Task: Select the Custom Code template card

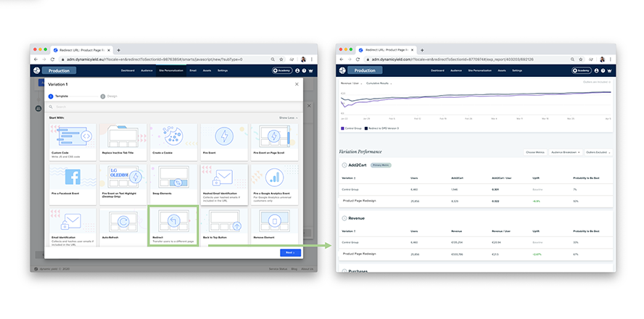Action: click(73, 142)
